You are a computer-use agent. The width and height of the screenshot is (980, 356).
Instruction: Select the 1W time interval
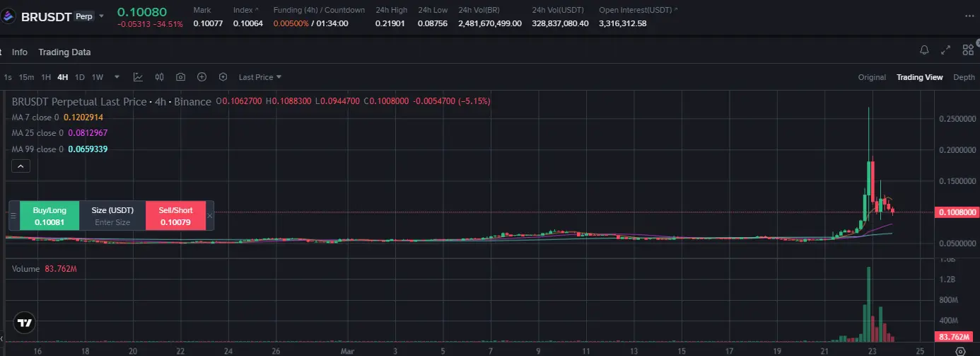[x=98, y=77]
